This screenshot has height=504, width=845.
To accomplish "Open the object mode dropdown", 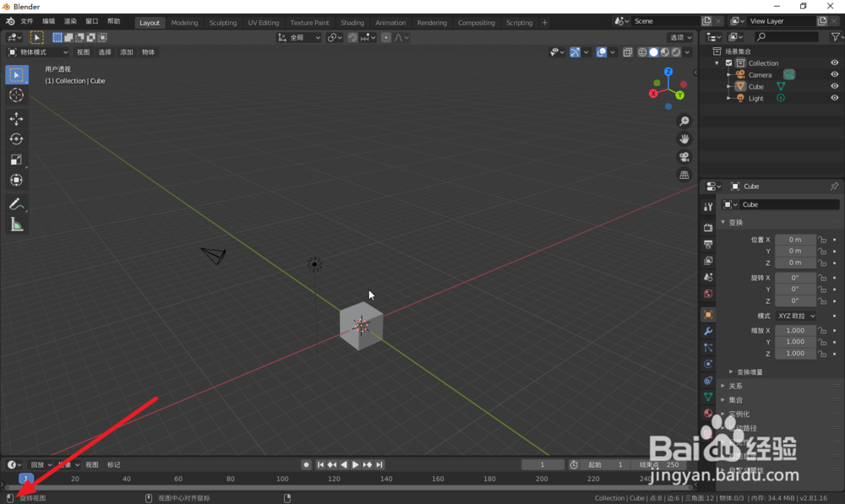I will click(38, 52).
